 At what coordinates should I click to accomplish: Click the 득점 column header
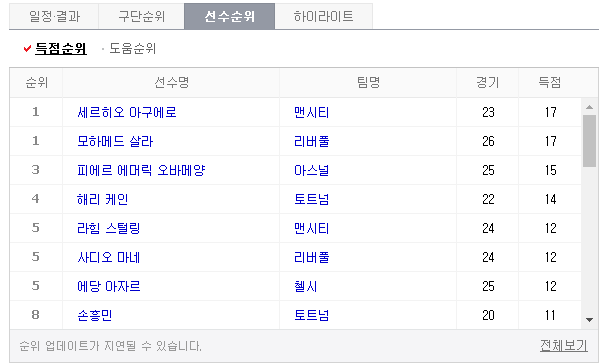click(x=550, y=82)
